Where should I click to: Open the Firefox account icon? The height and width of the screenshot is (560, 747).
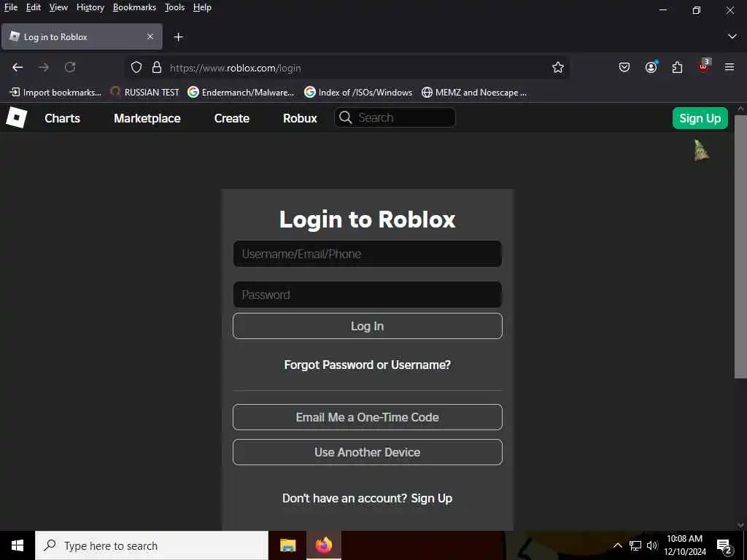coord(651,67)
